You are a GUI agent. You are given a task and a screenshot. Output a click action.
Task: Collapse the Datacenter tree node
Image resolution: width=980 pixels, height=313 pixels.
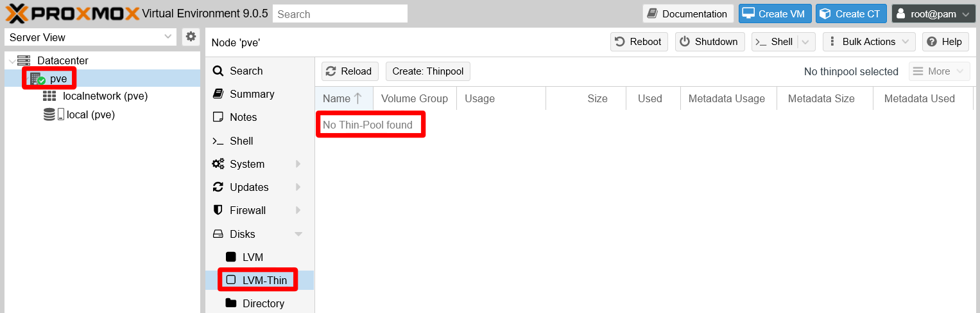pyautogui.click(x=12, y=60)
